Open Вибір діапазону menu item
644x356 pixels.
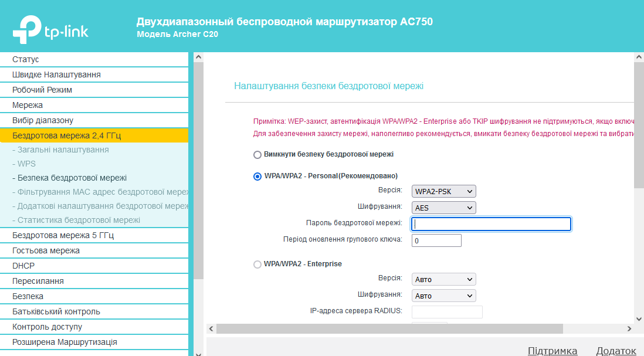pyautogui.click(x=94, y=120)
